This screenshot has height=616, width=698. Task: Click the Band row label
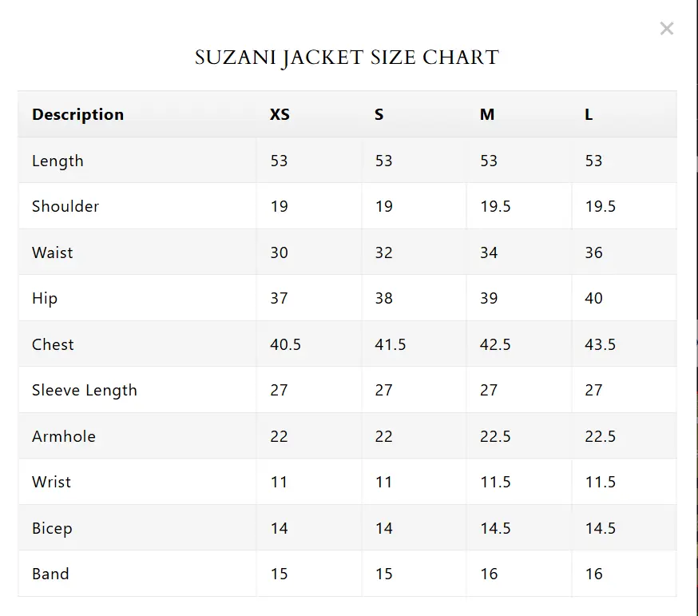(x=50, y=574)
